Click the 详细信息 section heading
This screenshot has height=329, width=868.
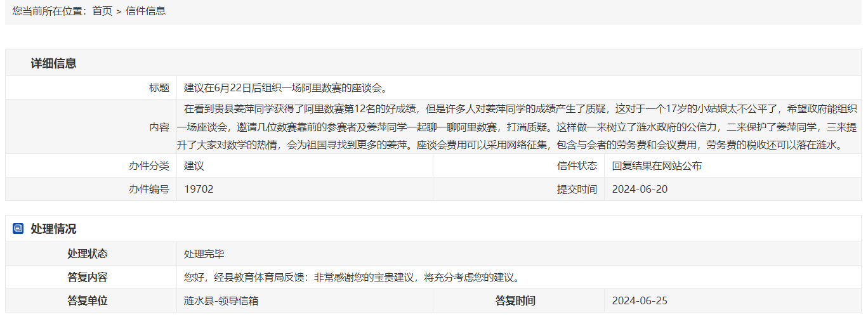pos(53,63)
